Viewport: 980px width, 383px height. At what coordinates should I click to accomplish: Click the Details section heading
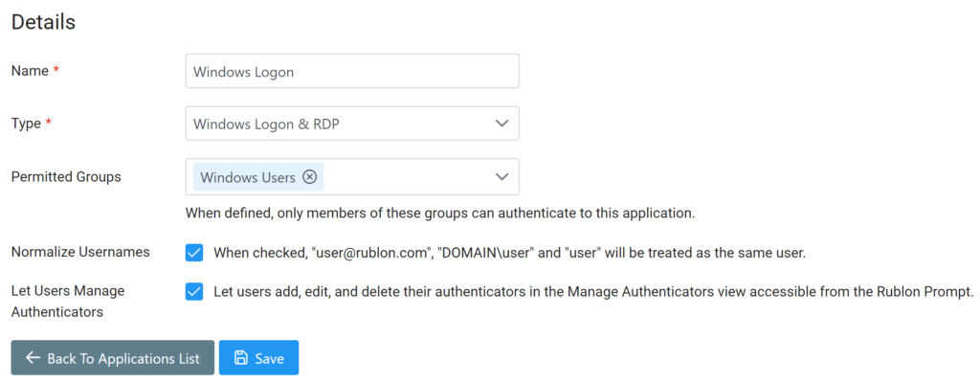point(43,22)
